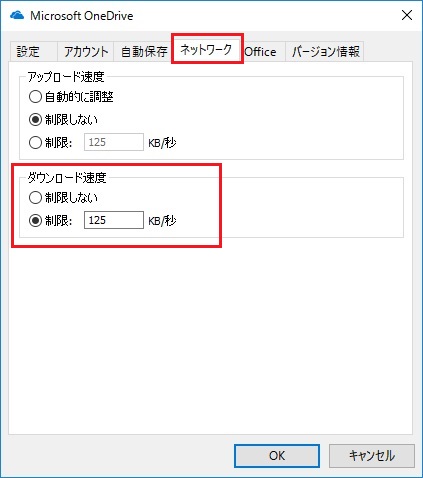Click the アップロード速度 group label
This screenshot has height=478, width=423.
pyautogui.click(x=66, y=77)
